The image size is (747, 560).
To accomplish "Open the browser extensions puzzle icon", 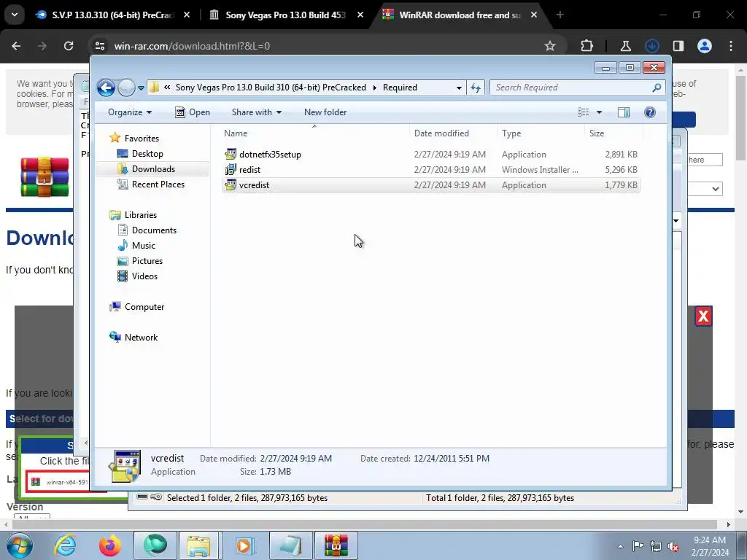I will click(587, 46).
